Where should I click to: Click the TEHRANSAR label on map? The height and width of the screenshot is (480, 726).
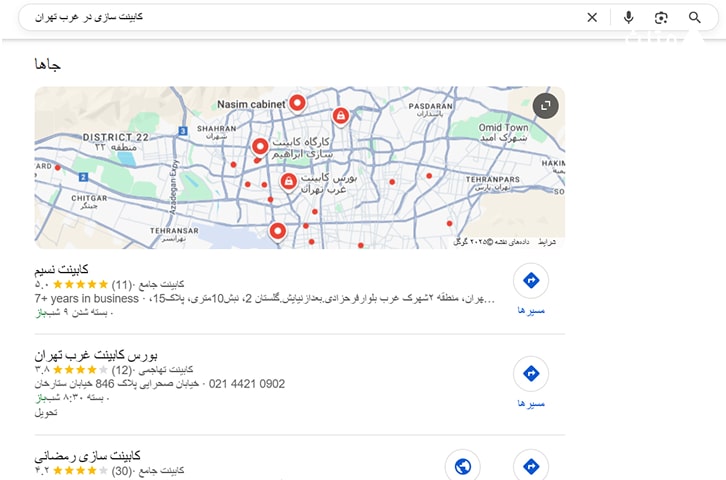(174, 231)
